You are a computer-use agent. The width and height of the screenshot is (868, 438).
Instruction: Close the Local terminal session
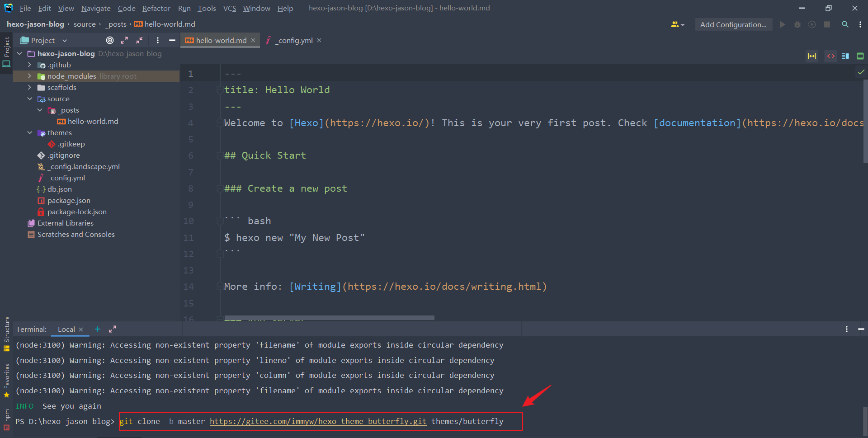click(x=81, y=330)
